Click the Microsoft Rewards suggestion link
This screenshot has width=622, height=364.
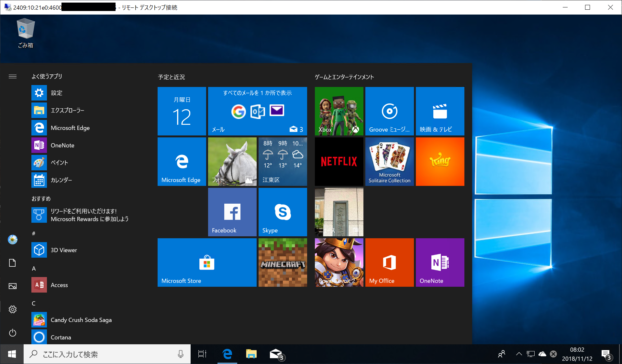pos(89,215)
